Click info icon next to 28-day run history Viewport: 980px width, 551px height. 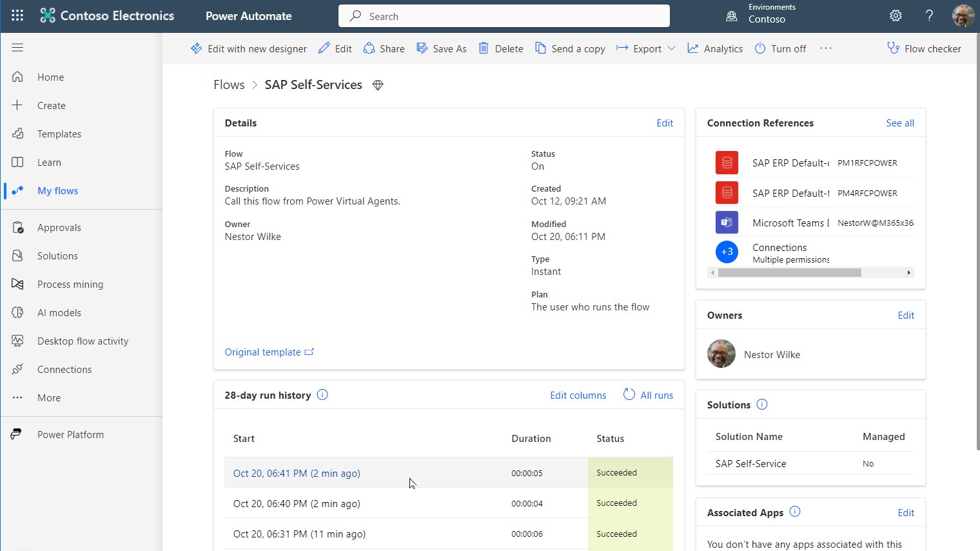[322, 394]
